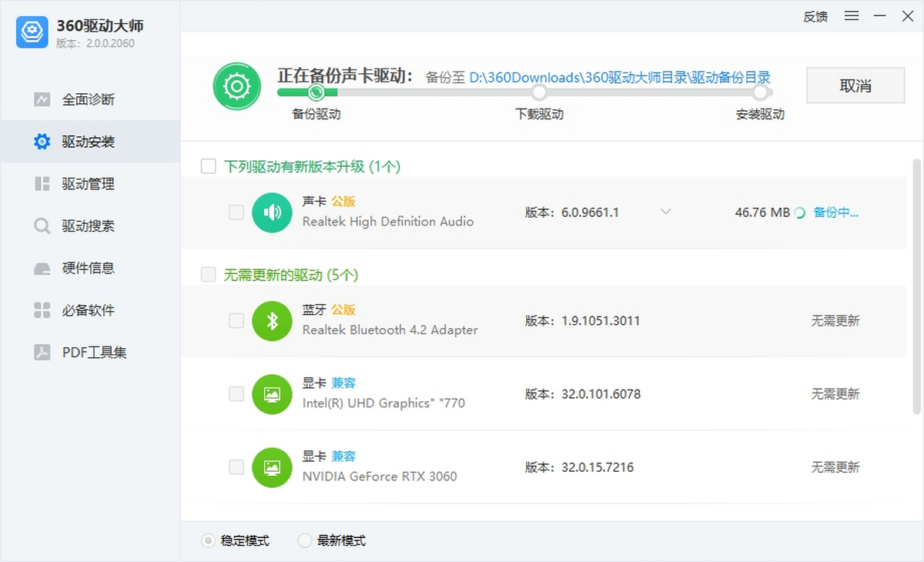
Task: Check the checkbox beside the 声卡 driver
Action: (236, 212)
